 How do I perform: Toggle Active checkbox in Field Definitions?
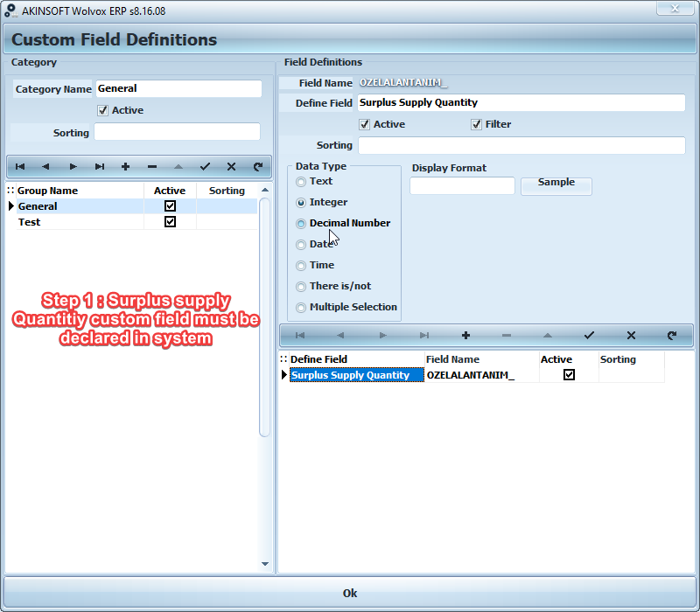click(364, 124)
